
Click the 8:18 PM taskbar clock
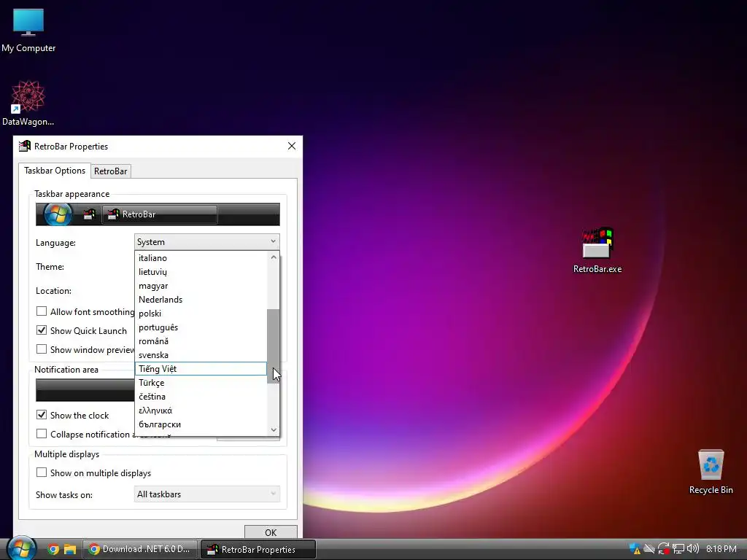[721, 549]
